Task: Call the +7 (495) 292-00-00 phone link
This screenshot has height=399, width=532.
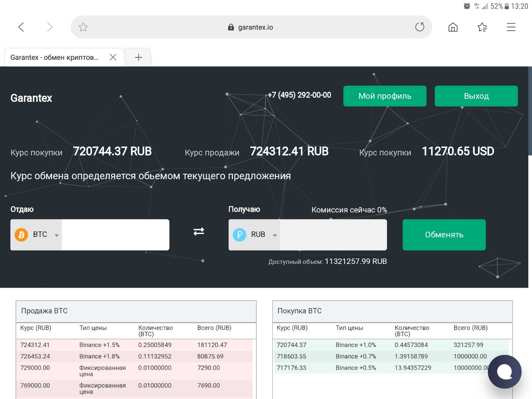Action: click(299, 95)
